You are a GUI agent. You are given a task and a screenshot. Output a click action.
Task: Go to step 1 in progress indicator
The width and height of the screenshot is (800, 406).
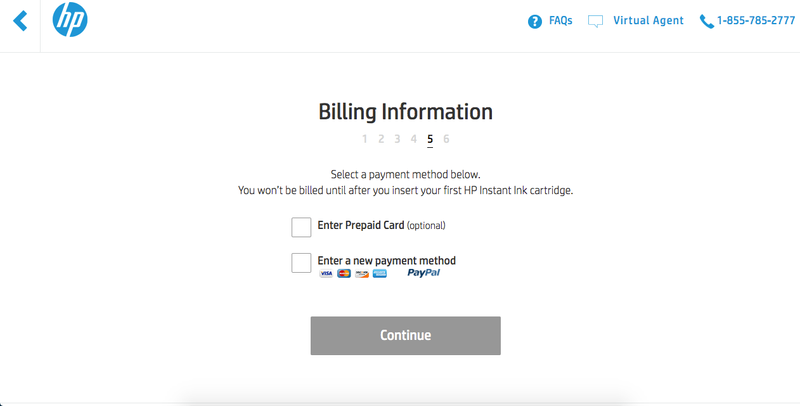click(x=365, y=139)
